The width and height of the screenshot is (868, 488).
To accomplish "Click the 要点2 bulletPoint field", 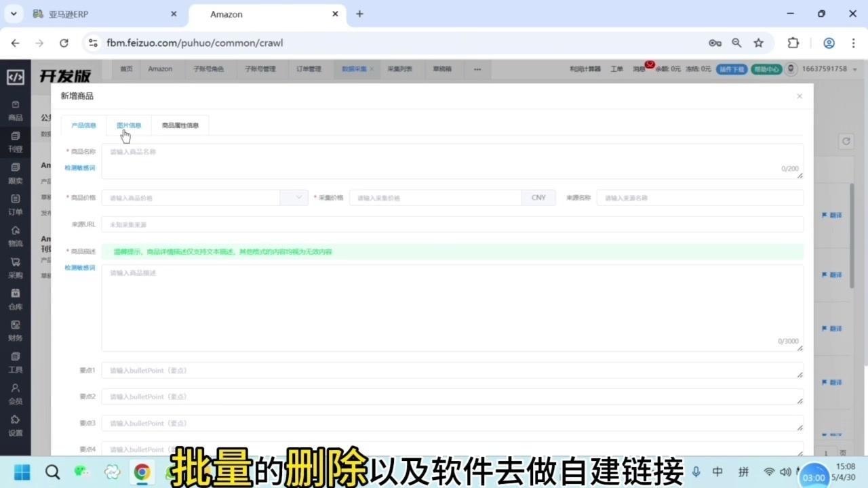I will pyautogui.click(x=452, y=396).
